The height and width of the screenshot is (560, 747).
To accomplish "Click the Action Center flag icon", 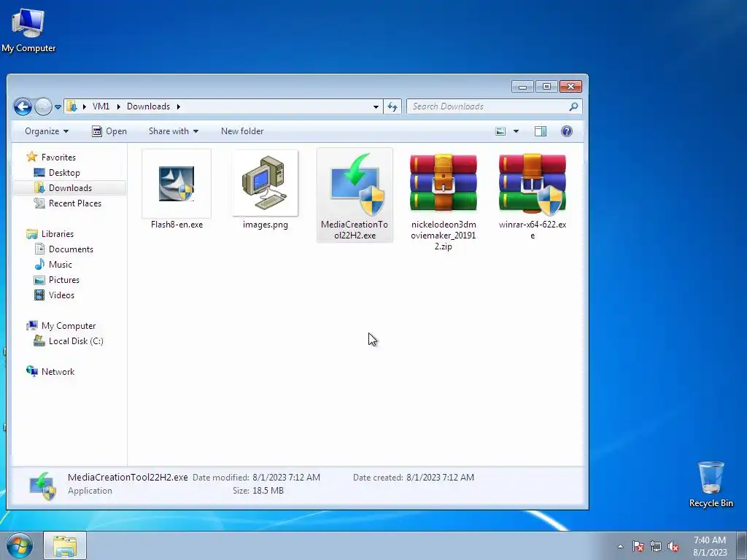I will pyautogui.click(x=638, y=546).
